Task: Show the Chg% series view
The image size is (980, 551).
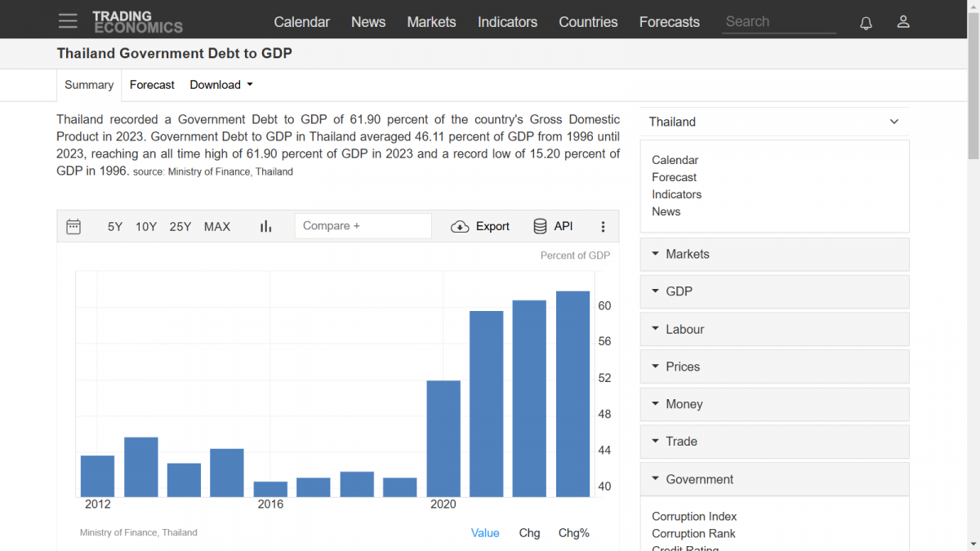Action: point(574,533)
